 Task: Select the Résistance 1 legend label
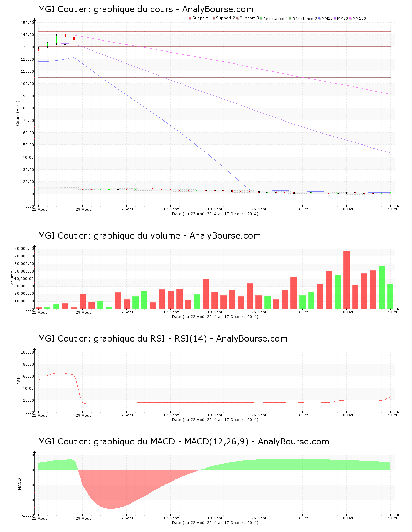coord(276,19)
